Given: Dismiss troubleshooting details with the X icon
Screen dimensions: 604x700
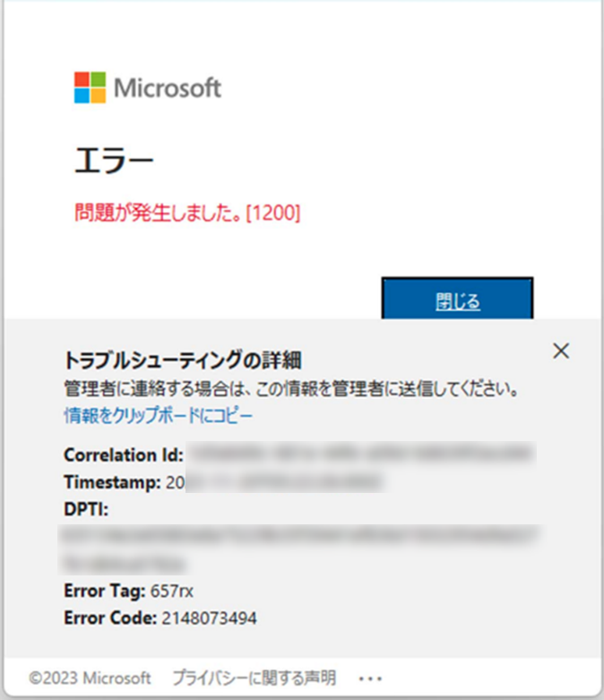Looking at the screenshot, I should tap(561, 350).
